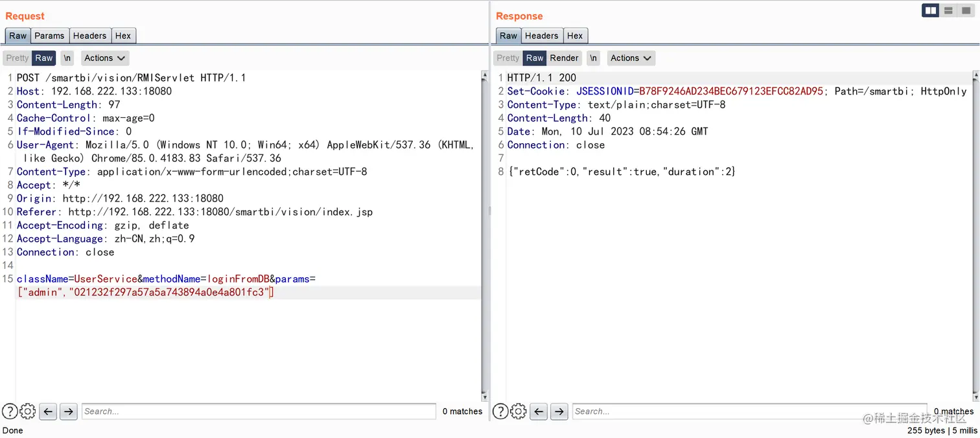
Task: Click the Cache-Control: max-age=0 line
Action: tap(86, 118)
